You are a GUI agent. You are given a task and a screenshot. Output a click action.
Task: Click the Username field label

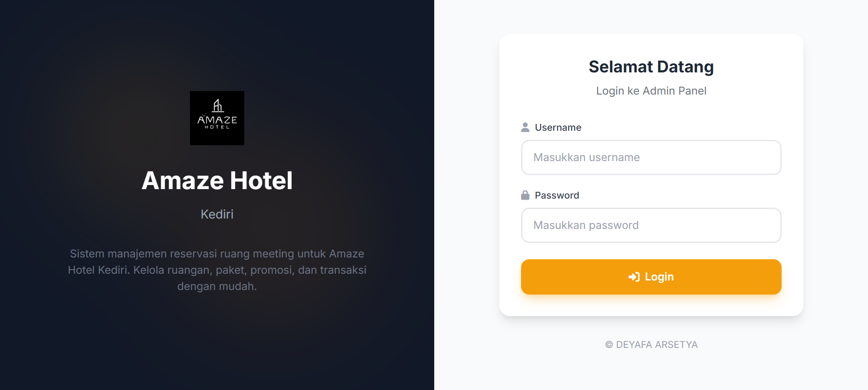(558, 128)
